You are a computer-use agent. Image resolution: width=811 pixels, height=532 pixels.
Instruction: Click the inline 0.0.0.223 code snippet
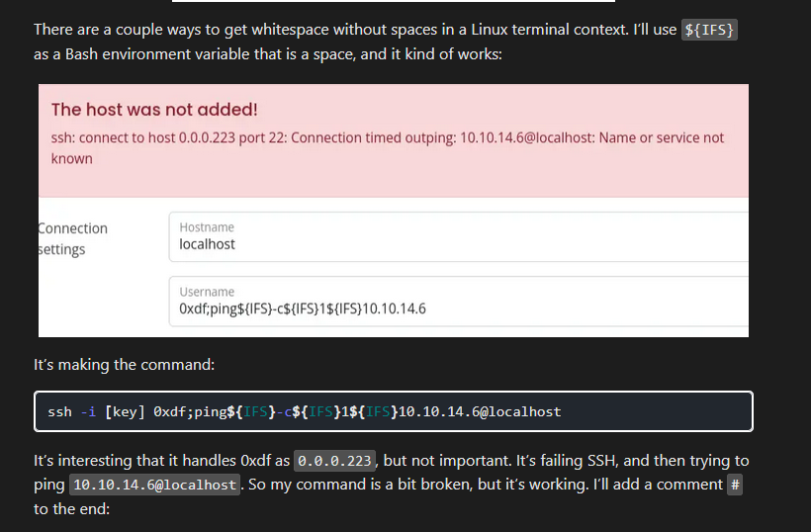[x=336, y=461]
